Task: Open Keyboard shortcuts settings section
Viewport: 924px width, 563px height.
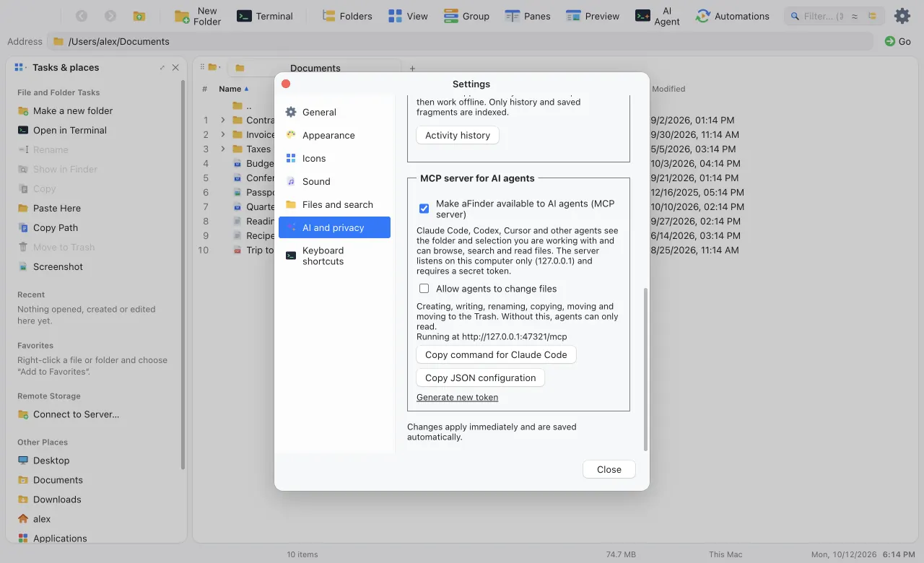Action: tap(334, 256)
